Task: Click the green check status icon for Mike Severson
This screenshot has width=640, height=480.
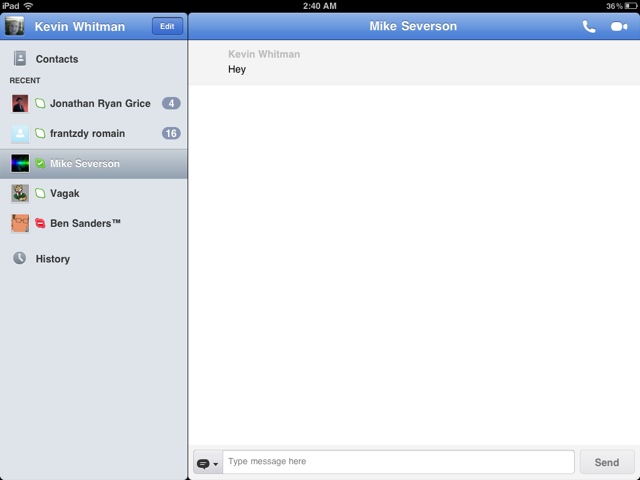Action: click(x=40, y=163)
